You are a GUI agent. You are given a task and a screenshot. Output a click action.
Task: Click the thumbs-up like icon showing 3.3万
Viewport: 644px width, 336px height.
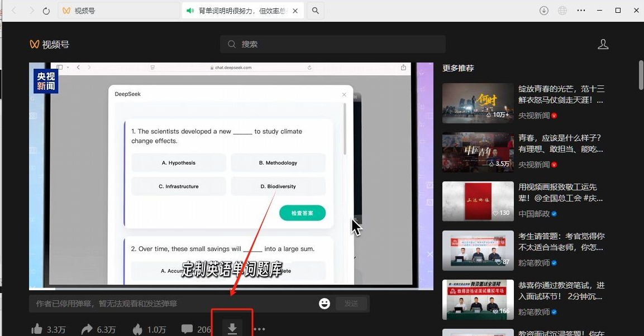37,329
